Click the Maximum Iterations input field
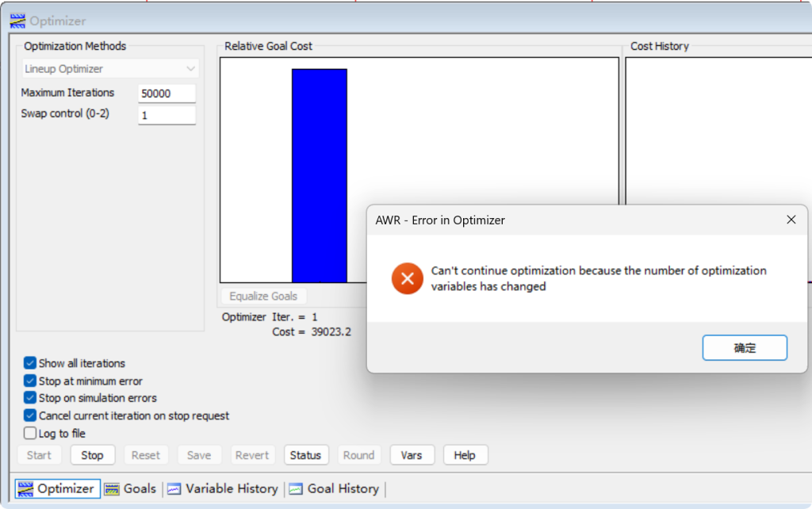This screenshot has width=812, height=509. coord(167,93)
